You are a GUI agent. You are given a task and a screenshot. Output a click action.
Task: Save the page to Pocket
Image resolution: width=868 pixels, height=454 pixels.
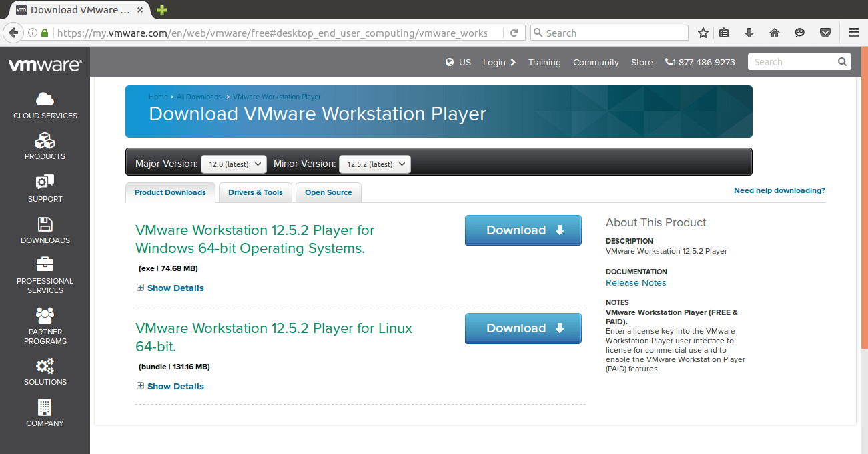click(x=825, y=33)
